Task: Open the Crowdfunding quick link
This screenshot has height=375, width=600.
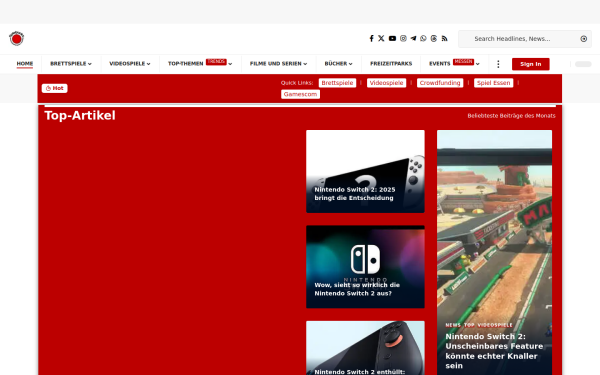Action: pyautogui.click(x=440, y=83)
